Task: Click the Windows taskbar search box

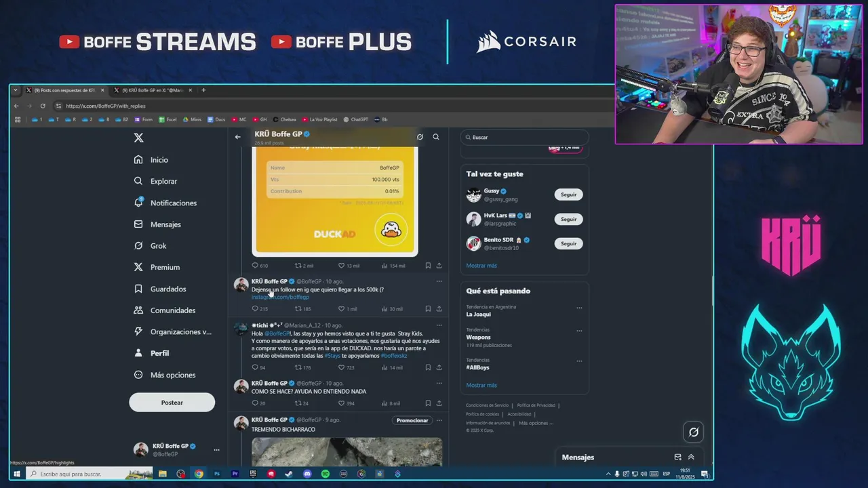Action: pyautogui.click(x=90, y=474)
